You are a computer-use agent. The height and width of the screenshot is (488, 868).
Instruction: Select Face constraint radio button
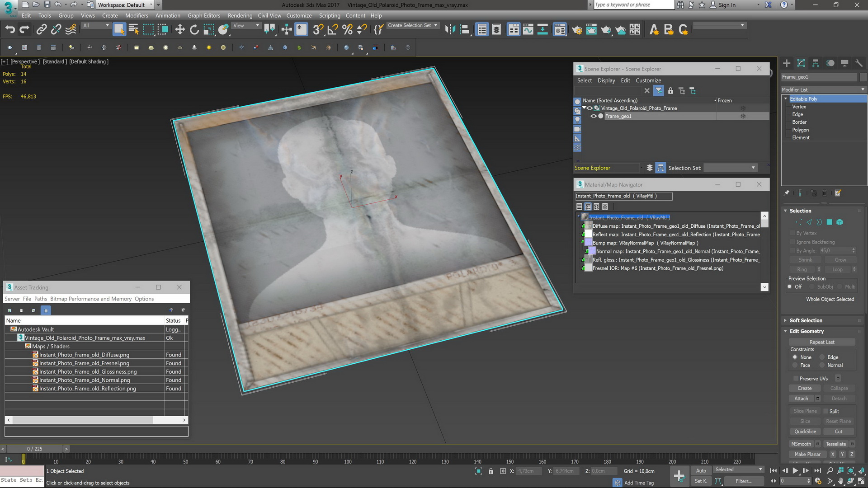[795, 365]
